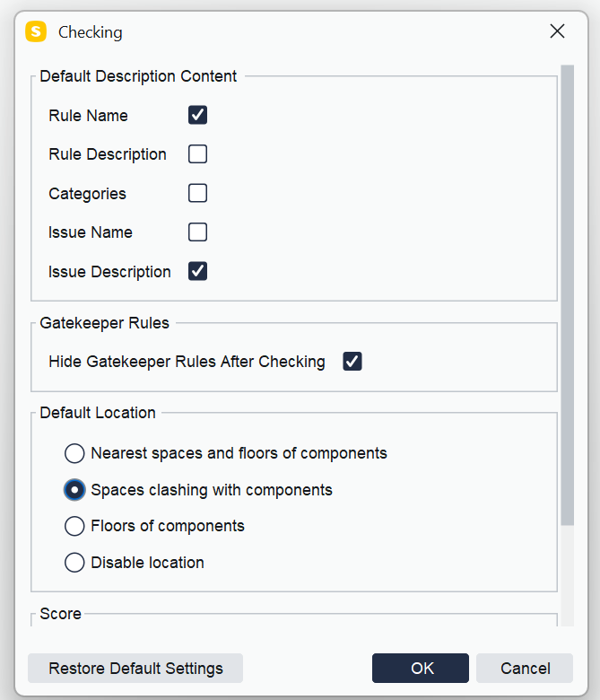Close the Checking dialog window

[x=557, y=32]
